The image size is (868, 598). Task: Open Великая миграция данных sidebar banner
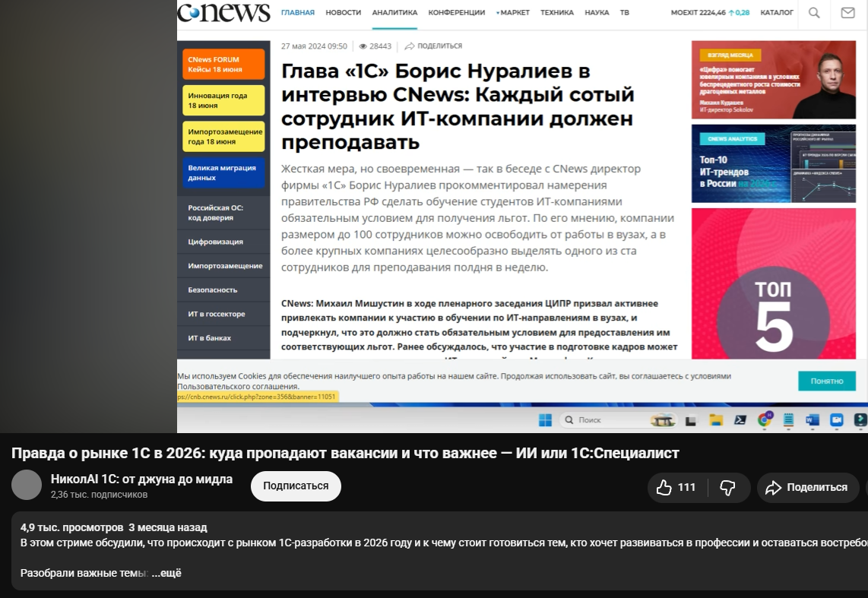(223, 172)
